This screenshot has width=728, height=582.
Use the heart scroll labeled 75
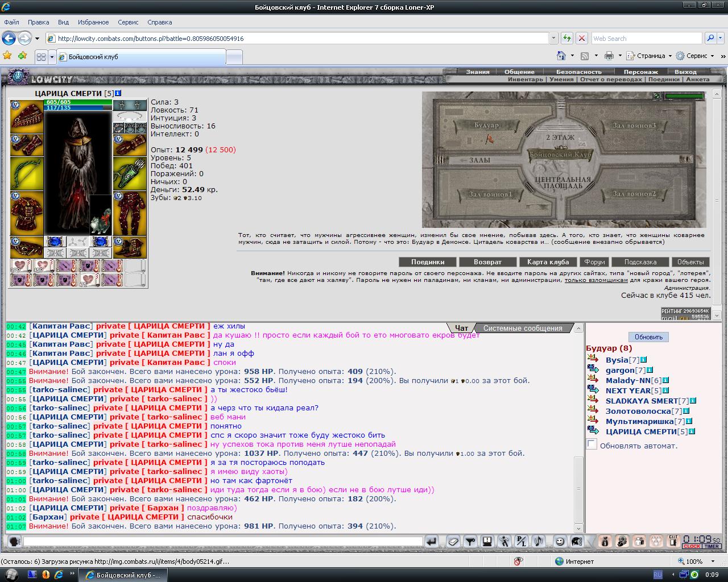tap(89, 280)
